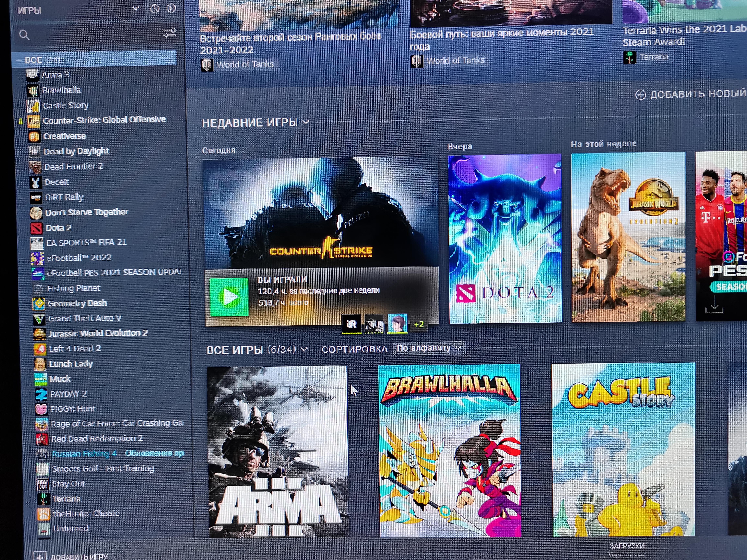The image size is (747, 560).
Task: Click the Creativerse sidebar icon
Action: point(34,136)
